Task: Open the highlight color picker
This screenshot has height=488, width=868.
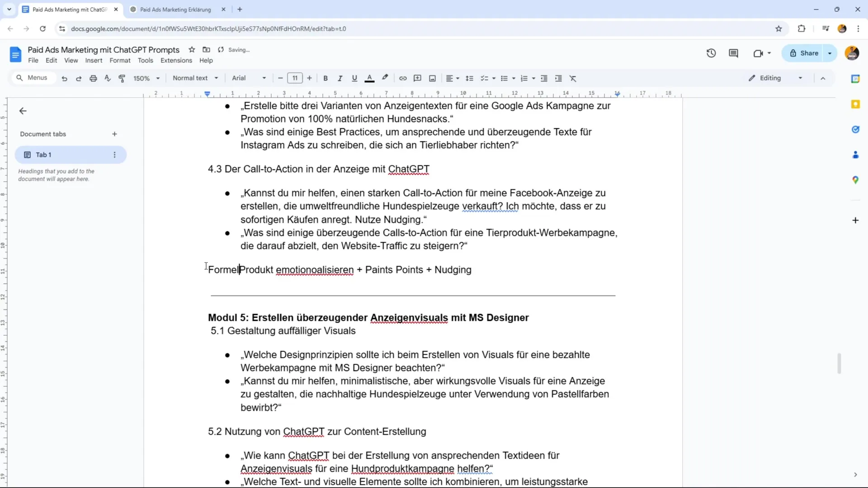Action: tap(385, 78)
